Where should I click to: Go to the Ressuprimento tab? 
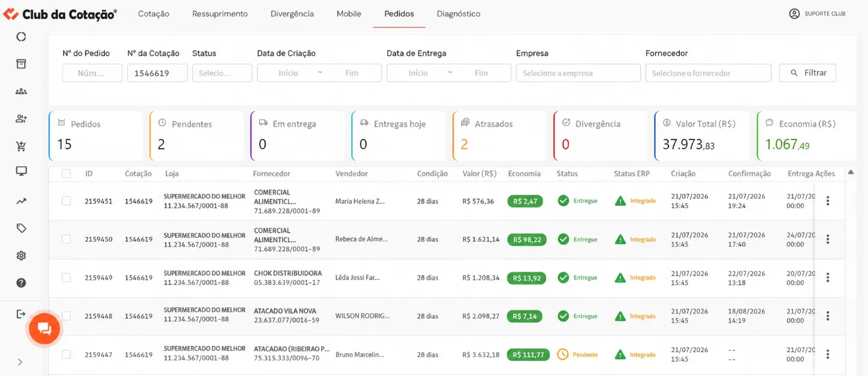pos(220,14)
